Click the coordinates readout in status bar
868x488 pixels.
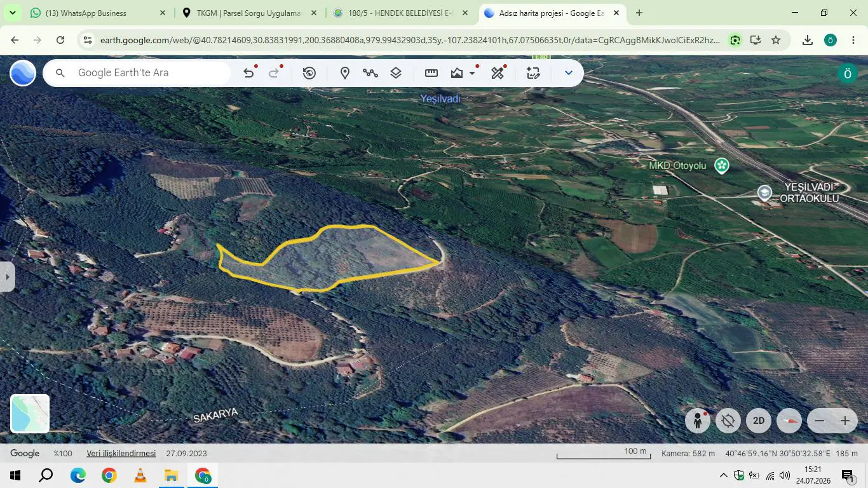778,453
